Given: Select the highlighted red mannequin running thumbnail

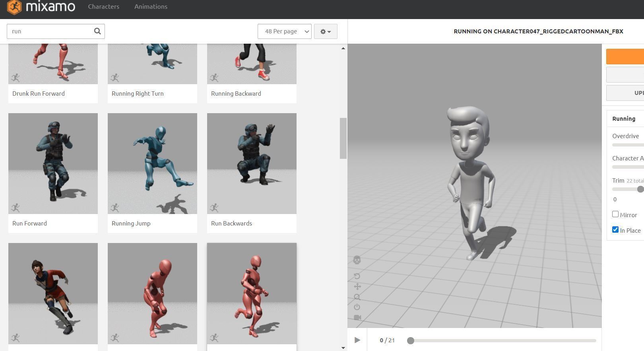Looking at the screenshot, I should click(x=252, y=293).
